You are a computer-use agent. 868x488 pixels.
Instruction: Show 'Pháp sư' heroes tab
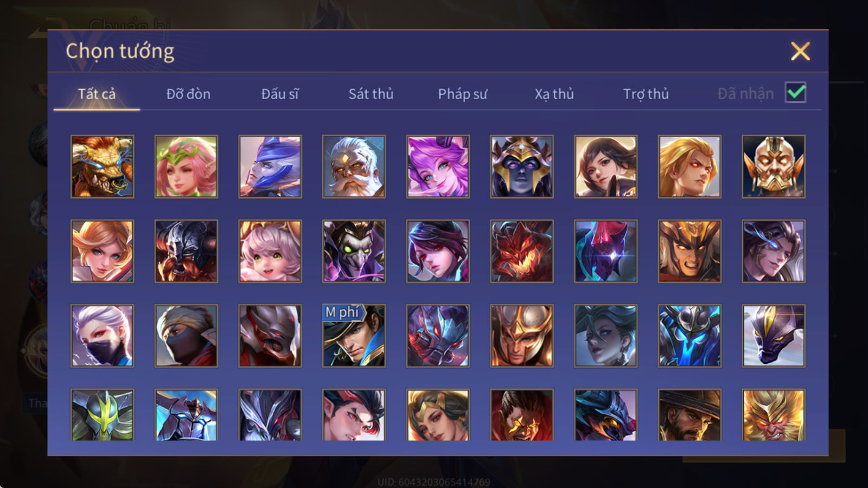point(463,94)
